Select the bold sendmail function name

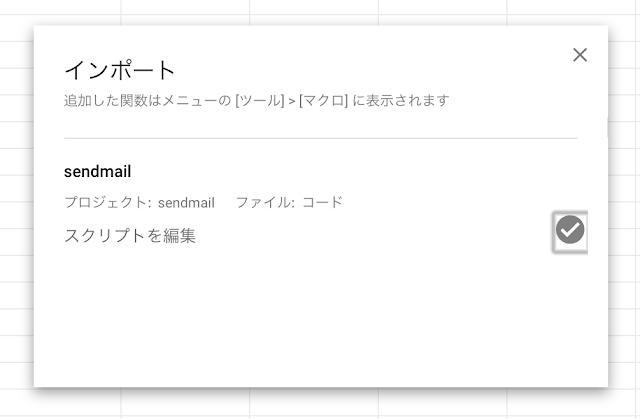[x=98, y=171]
